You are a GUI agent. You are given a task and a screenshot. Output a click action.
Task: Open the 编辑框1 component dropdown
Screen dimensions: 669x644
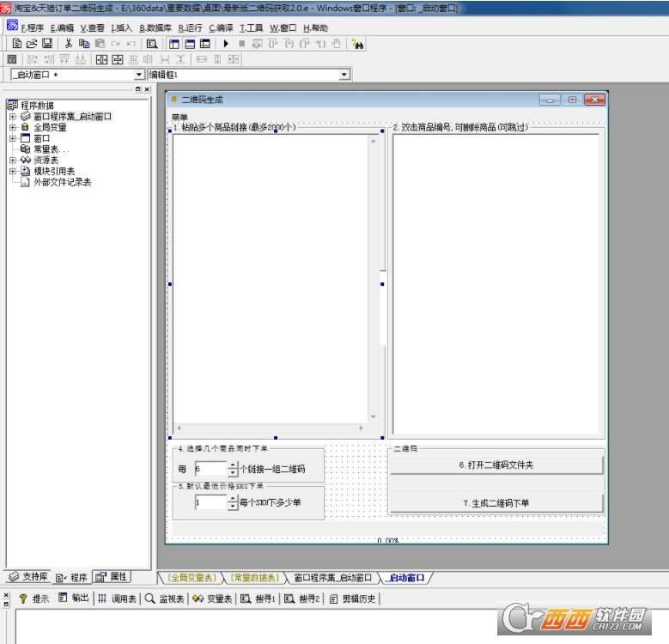pyautogui.click(x=344, y=75)
